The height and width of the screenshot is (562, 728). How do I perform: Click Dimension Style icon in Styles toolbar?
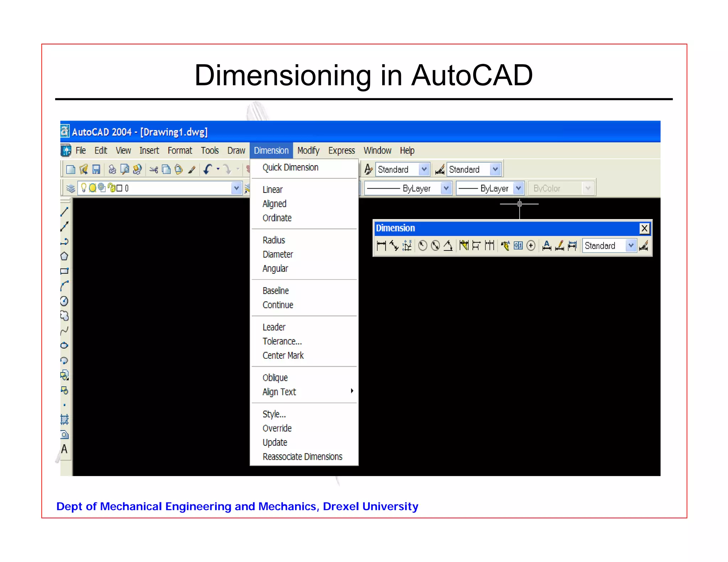click(440, 169)
